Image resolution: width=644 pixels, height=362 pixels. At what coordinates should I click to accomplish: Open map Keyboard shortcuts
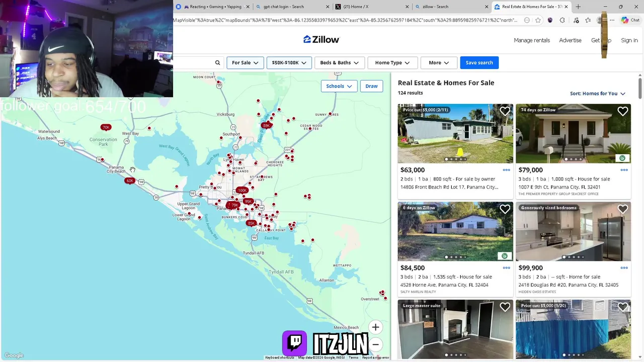point(280,357)
